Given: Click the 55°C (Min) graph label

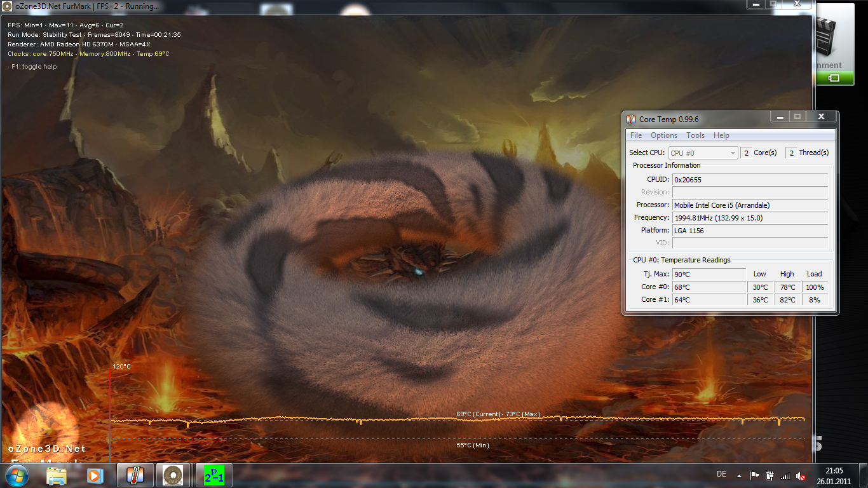Looking at the screenshot, I should 473,445.
